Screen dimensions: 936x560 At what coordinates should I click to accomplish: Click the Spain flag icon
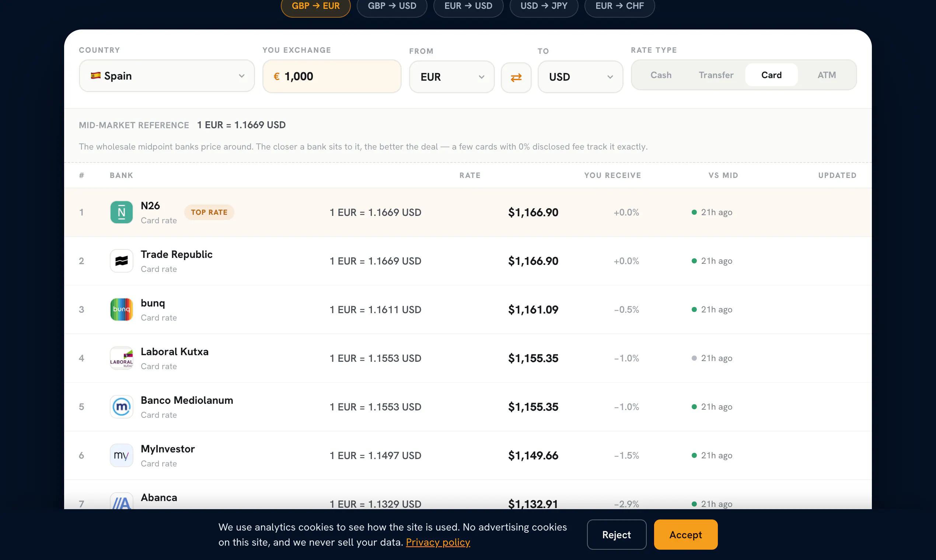pyautogui.click(x=95, y=76)
